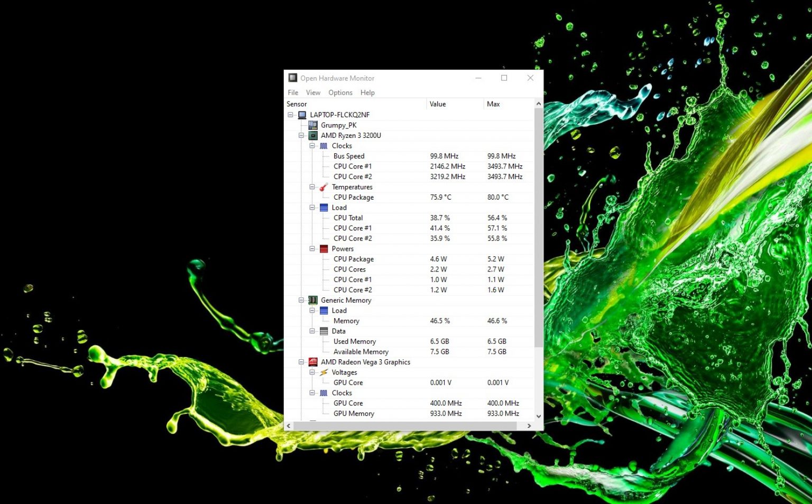Collapse the Generic Memory section

point(301,300)
